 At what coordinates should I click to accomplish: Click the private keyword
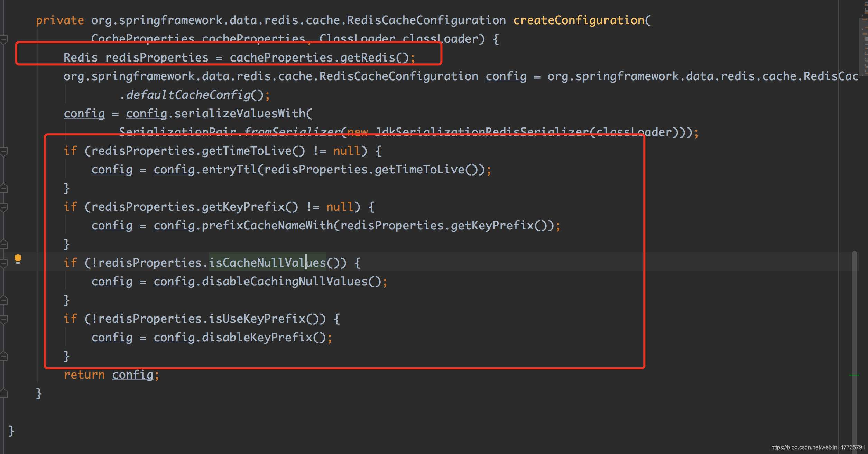click(x=60, y=20)
